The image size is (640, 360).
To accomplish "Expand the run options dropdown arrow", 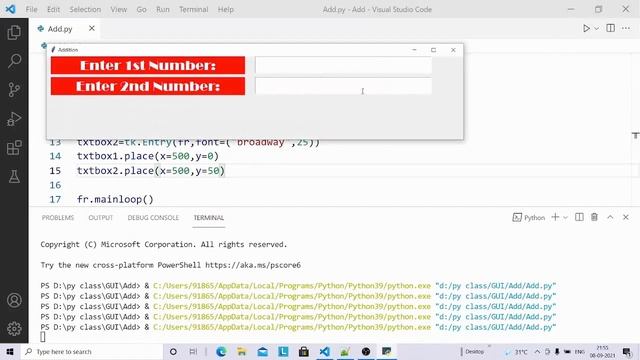I will click(x=596, y=29).
